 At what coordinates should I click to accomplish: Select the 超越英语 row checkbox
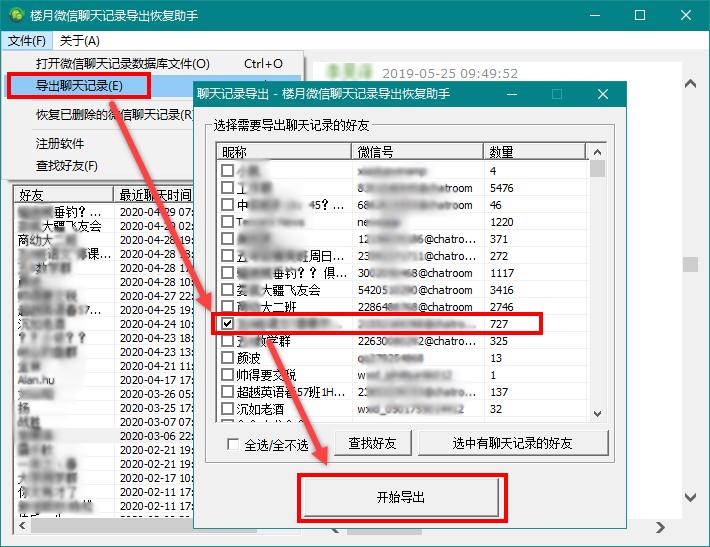tap(227, 391)
